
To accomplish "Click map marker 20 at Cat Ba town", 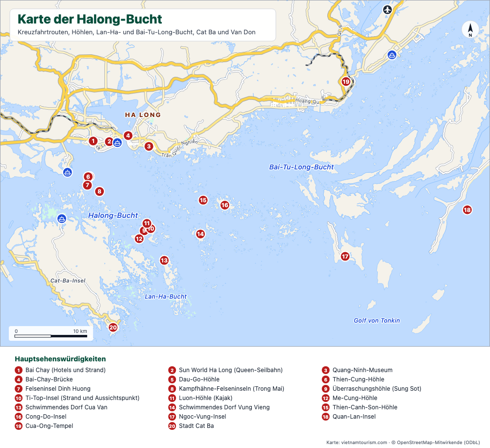I will (113, 328).
